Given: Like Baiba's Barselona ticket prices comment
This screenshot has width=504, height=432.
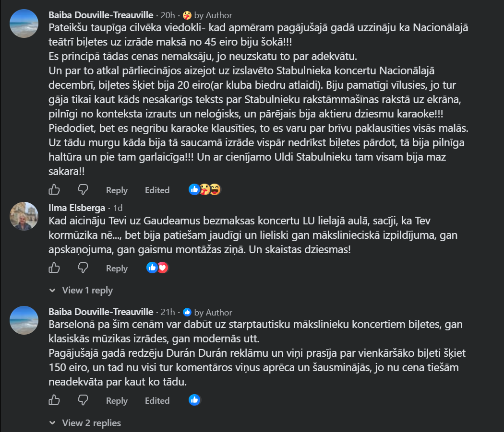Looking at the screenshot, I should click(54, 400).
